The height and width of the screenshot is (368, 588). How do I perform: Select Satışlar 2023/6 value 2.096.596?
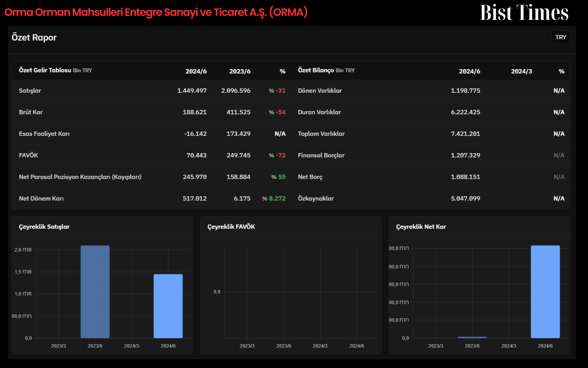pos(236,91)
